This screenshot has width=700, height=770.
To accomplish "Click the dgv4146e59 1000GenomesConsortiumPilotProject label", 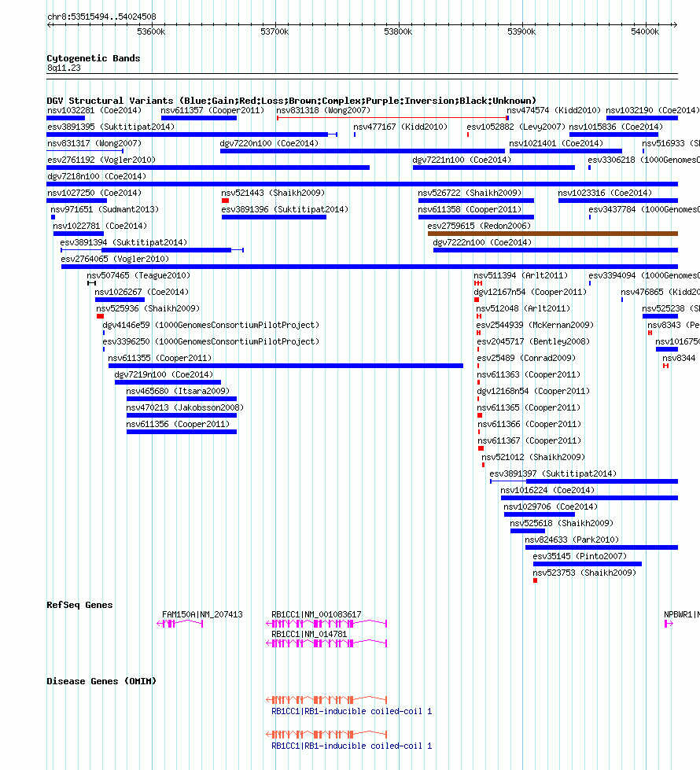I will 211,325.
